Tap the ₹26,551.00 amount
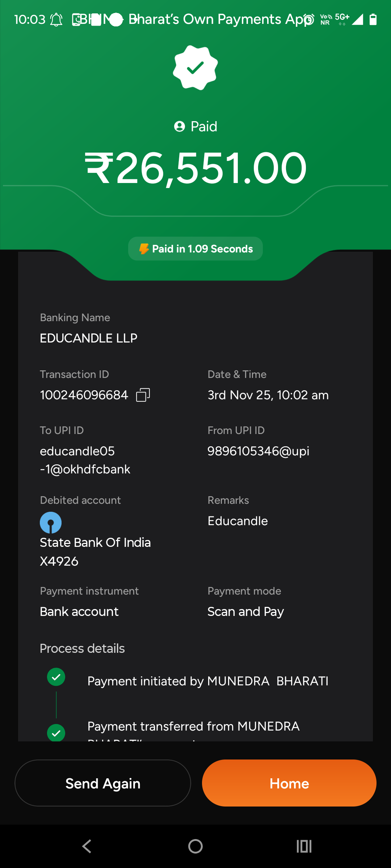391x868 pixels. point(195,169)
